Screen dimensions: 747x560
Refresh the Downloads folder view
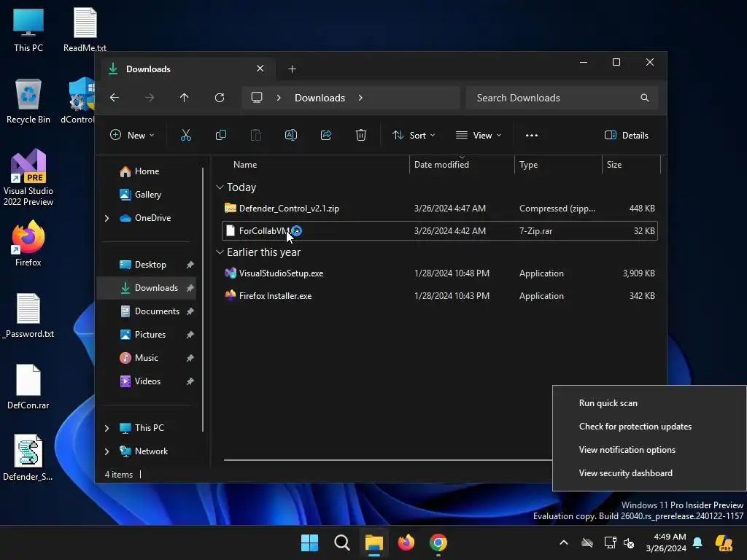click(219, 98)
